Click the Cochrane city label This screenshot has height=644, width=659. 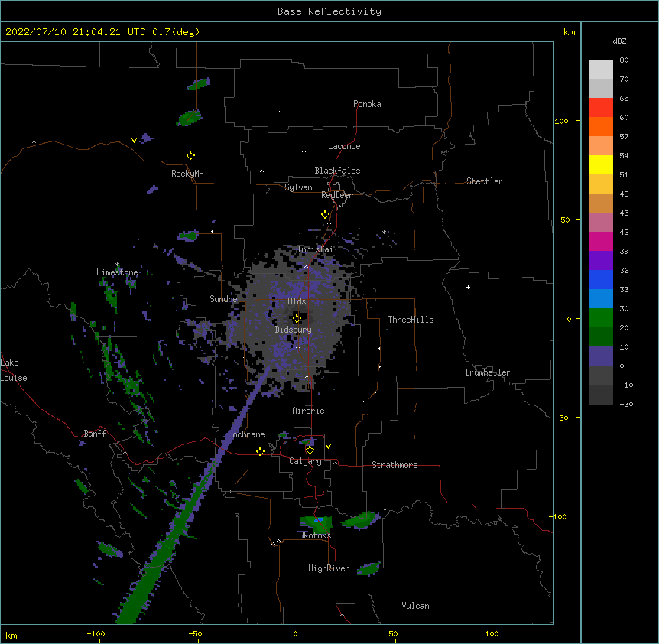246,434
